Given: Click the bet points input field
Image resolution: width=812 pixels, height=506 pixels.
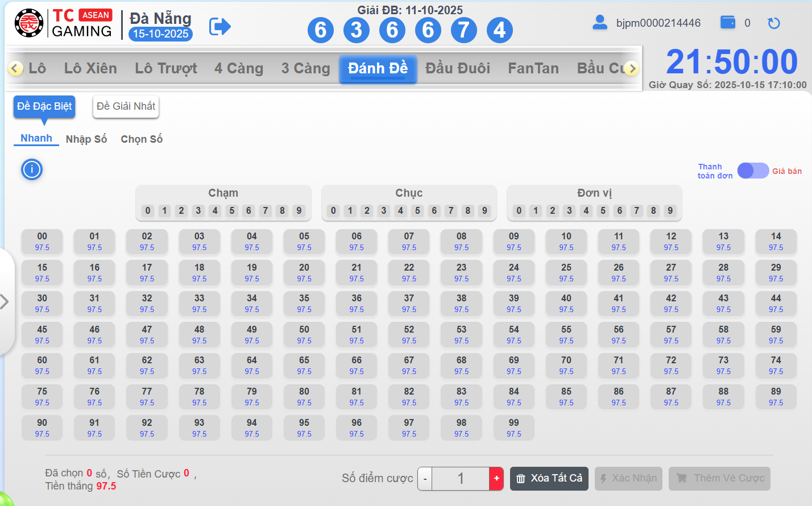Looking at the screenshot, I should tap(461, 479).
